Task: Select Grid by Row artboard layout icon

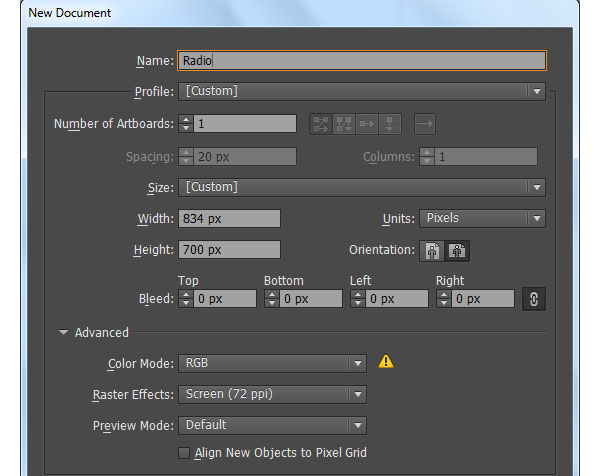Action: [x=321, y=124]
